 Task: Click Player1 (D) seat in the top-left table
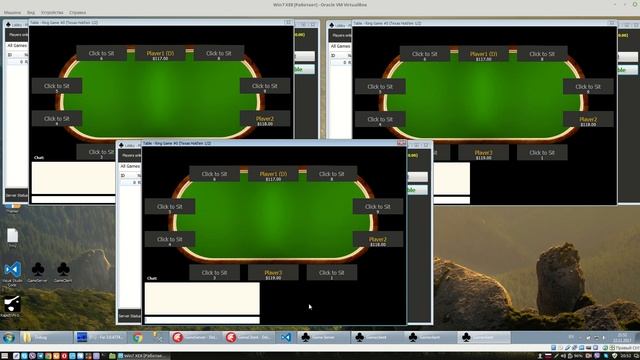pos(160,54)
